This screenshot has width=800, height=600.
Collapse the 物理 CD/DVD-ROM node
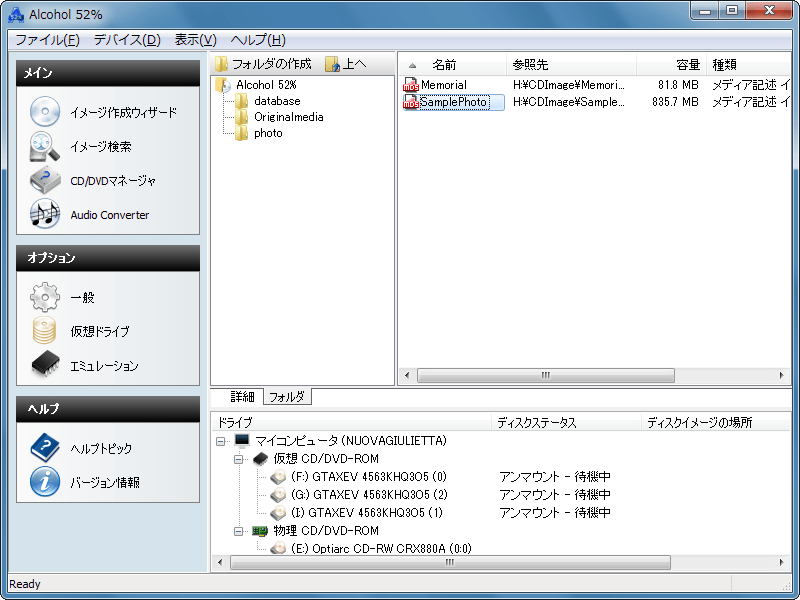click(x=239, y=532)
